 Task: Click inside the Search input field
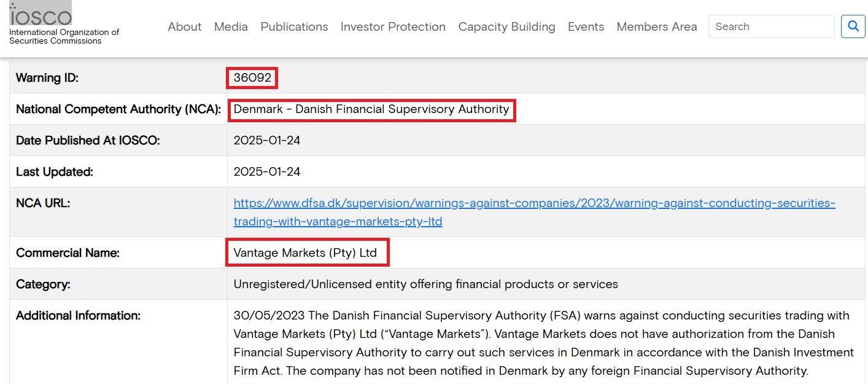pos(770,26)
